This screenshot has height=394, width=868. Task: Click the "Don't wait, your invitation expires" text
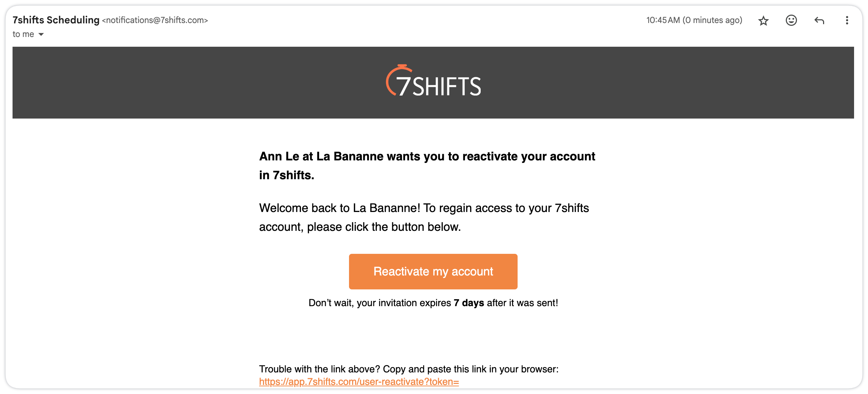tap(380, 303)
